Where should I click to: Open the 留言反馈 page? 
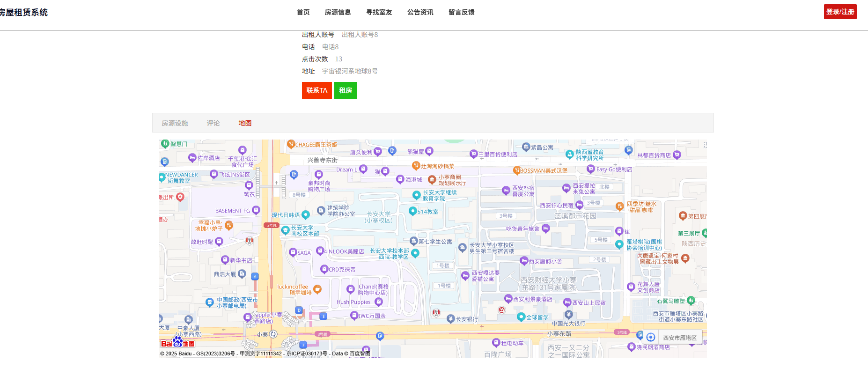[461, 12]
